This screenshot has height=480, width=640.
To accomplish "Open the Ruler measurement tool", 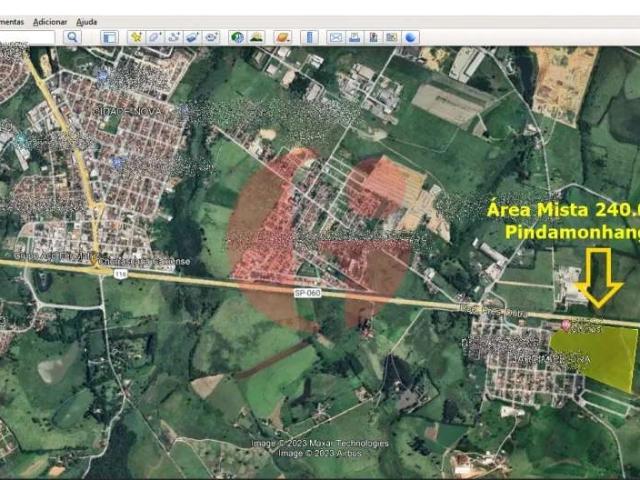I will [x=309, y=37].
